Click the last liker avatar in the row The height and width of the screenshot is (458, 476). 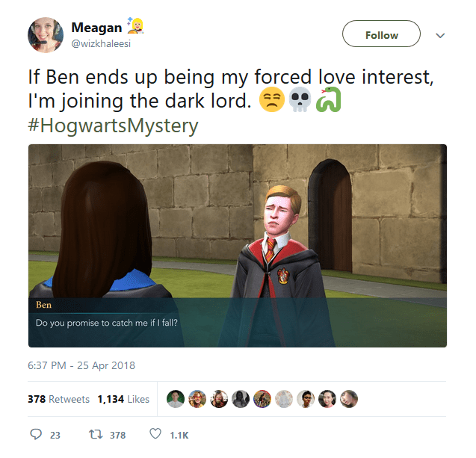pos(349,399)
